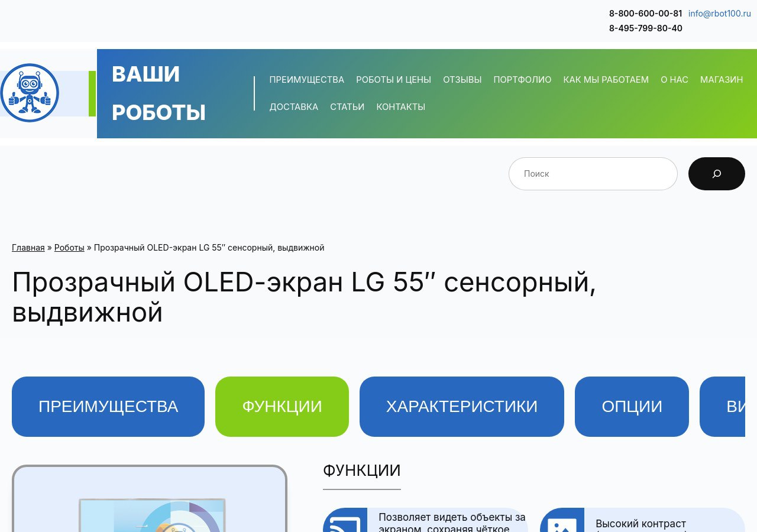
Task: Select the green ФУНКЦИИ tab
Action: coord(282,407)
